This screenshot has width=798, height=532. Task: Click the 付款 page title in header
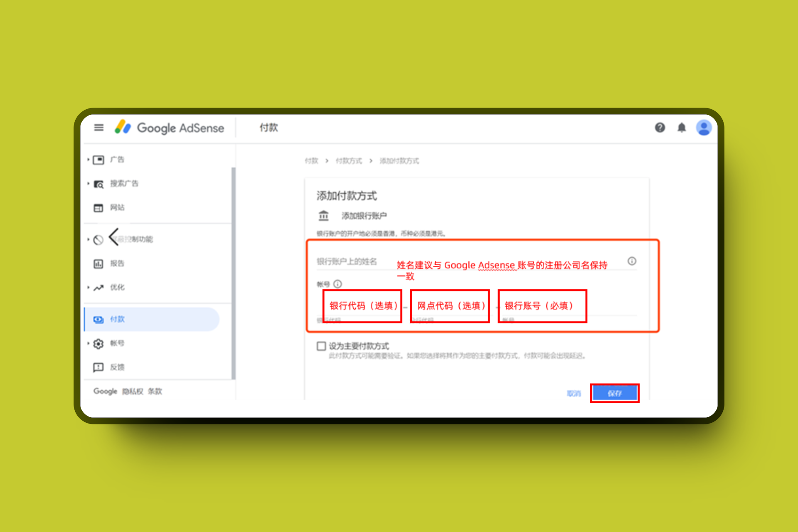coord(269,128)
